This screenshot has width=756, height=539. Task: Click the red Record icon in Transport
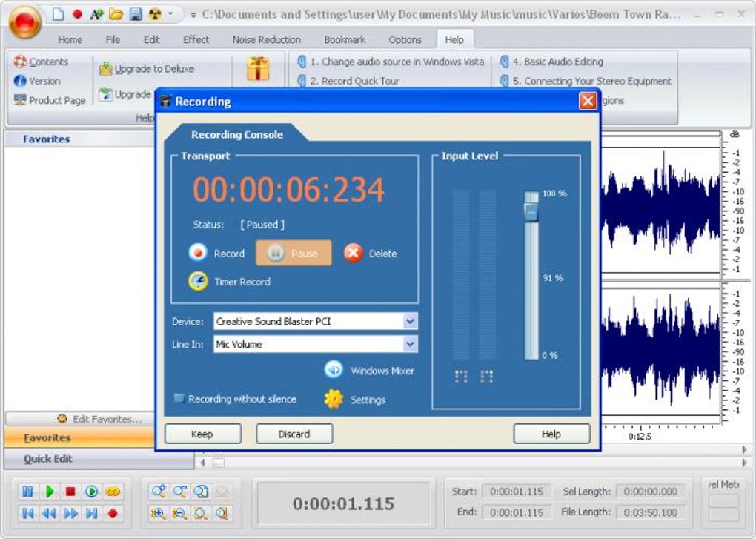pyautogui.click(x=198, y=253)
